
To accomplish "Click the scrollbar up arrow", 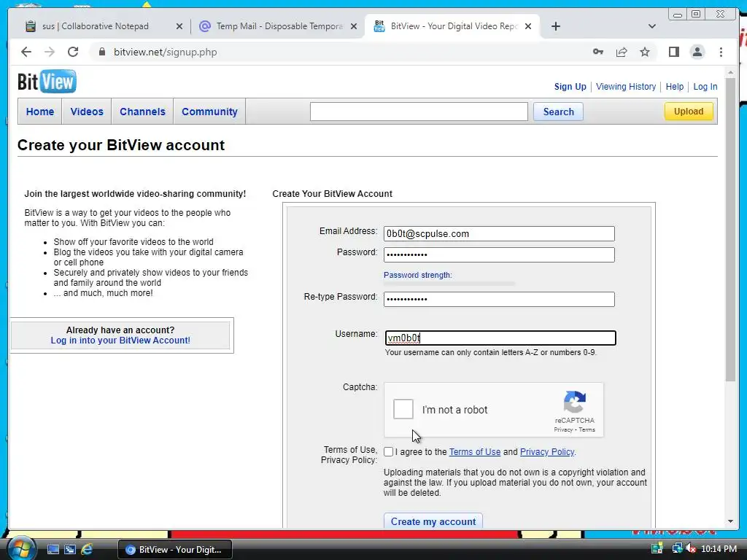I will click(x=730, y=73).
